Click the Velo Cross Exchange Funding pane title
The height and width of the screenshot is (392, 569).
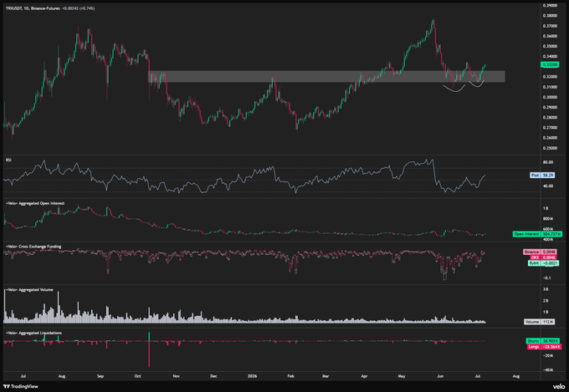pyautogui.click(x=33, y=247)
